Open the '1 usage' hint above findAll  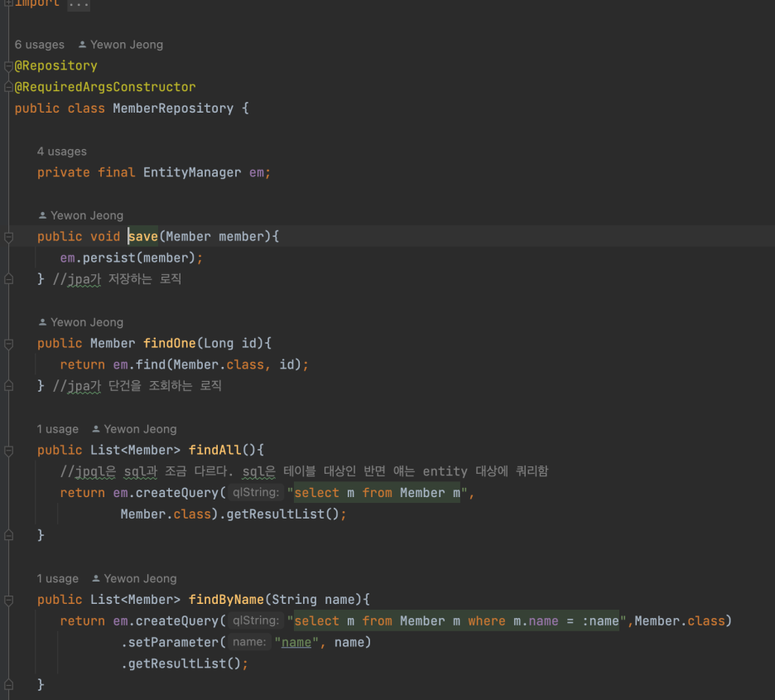click(58, 429)
